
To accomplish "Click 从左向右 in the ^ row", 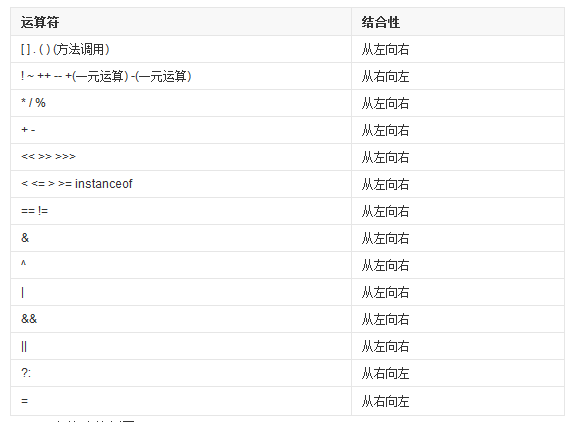I will click(385, 265).
